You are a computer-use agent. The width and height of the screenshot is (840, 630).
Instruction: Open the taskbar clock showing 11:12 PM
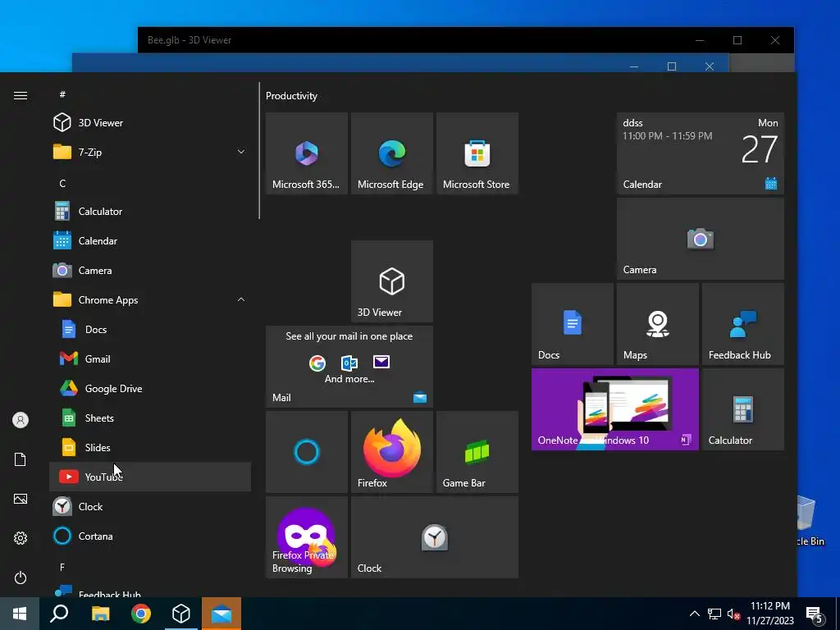click(770, 614)
